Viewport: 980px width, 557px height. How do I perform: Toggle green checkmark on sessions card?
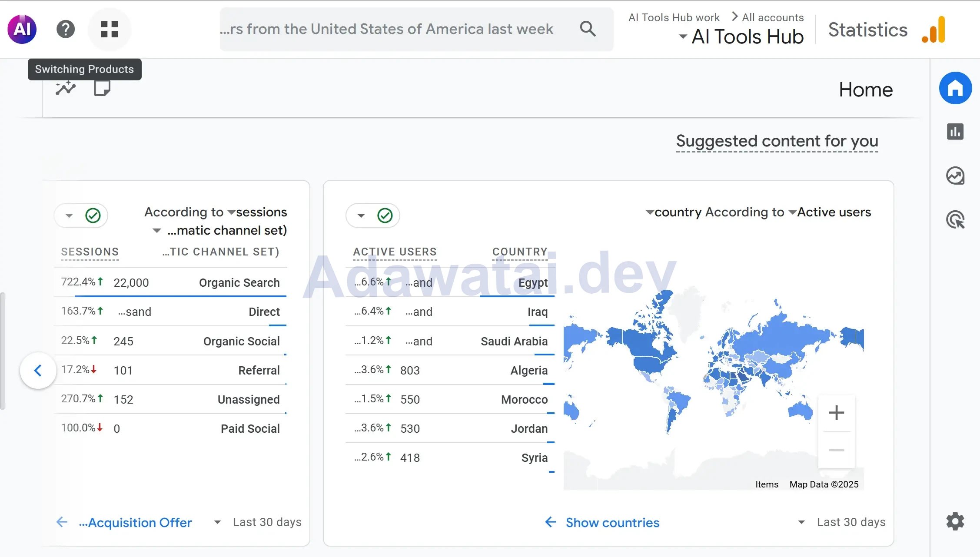(93, 216)
